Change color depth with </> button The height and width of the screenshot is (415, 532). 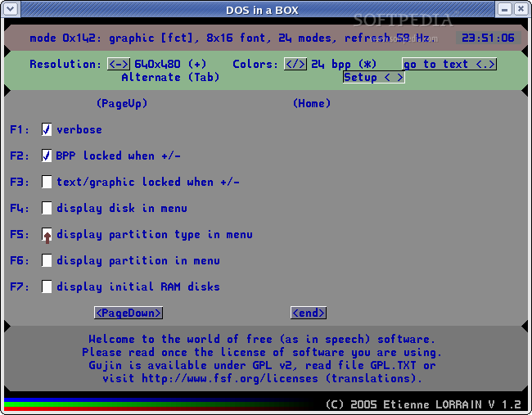point(295,64)
